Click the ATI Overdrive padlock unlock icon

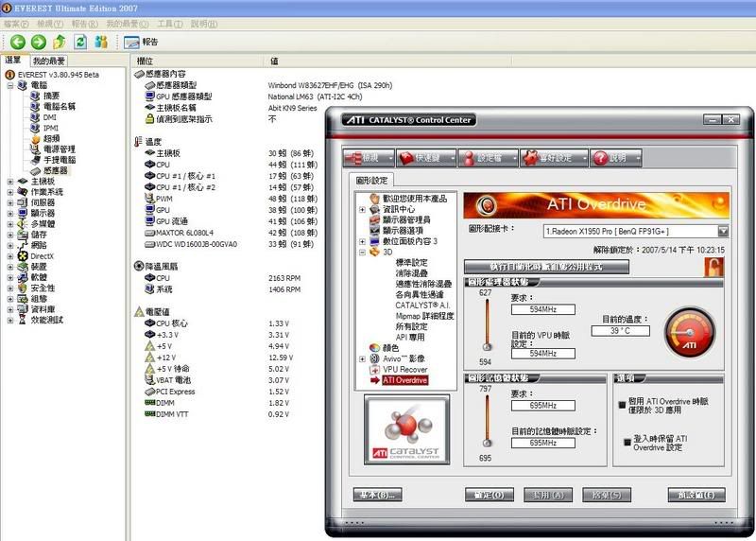point(713,267)
